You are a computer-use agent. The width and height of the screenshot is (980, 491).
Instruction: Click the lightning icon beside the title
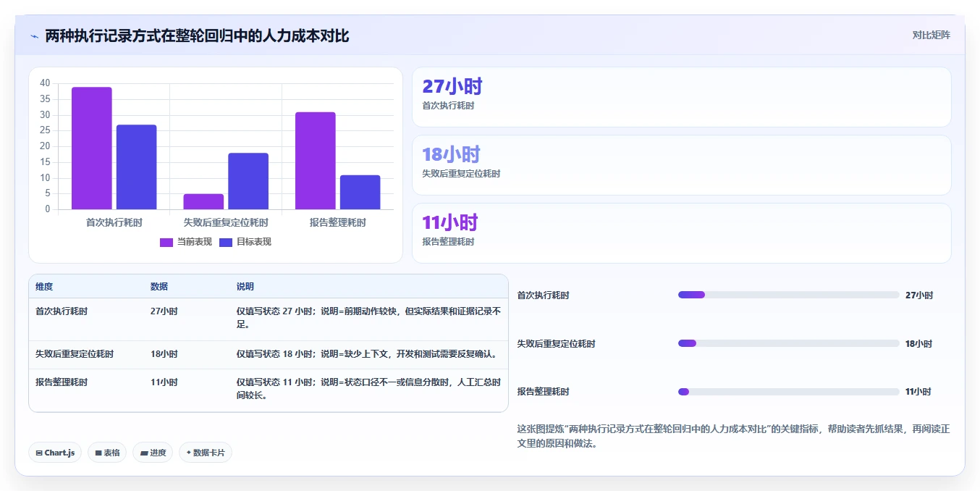pos(34,35)
